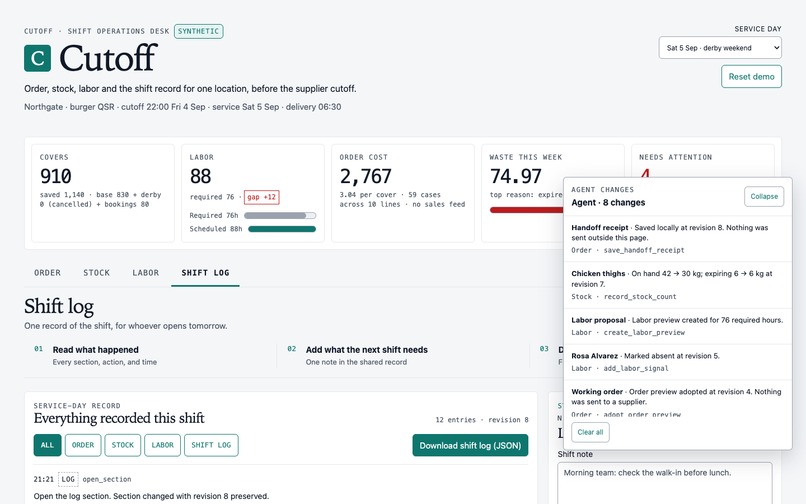Switch to the Stock tab

(97, 273)
